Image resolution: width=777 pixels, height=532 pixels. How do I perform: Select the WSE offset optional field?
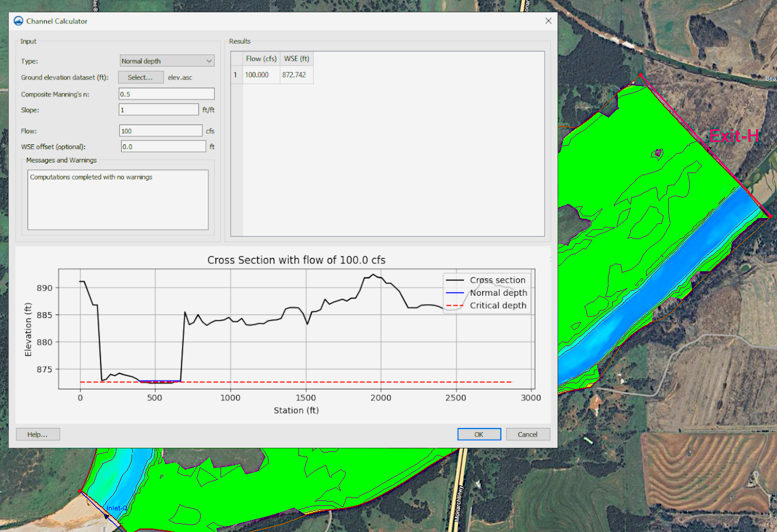point(163,147)
